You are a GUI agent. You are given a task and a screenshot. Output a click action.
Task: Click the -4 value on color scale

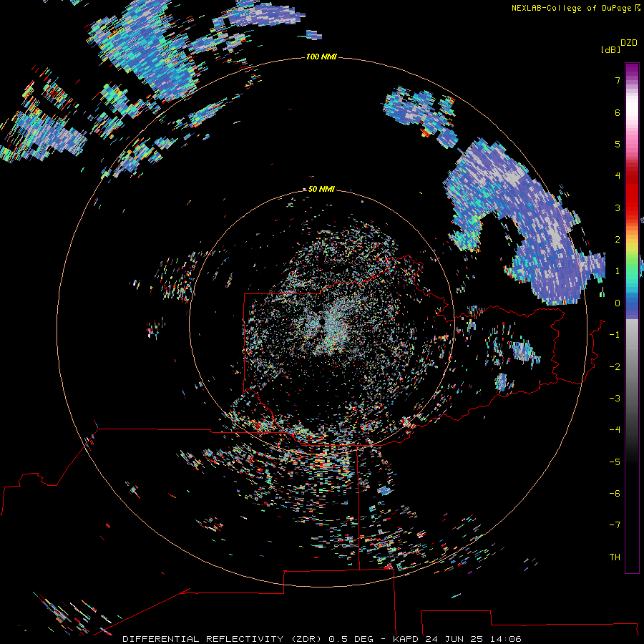pyautogui.click(x=615, y=429)
